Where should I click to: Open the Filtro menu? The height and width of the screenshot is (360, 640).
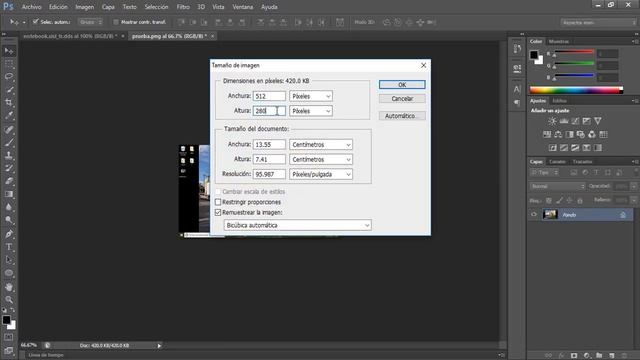(x=183, y=7)
